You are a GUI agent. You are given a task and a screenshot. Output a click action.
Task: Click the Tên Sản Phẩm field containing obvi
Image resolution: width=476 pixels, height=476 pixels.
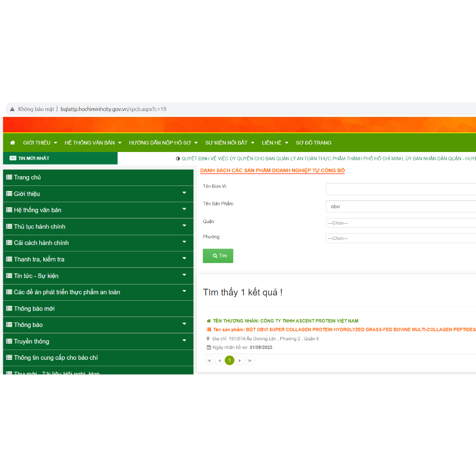click(x=401, y=206)
